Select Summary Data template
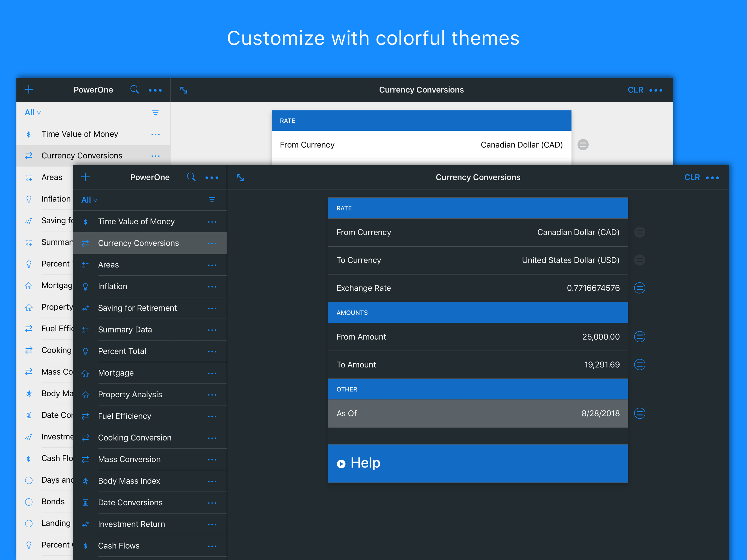This screenshot has width=747, height=560. (x=150, y=330)
